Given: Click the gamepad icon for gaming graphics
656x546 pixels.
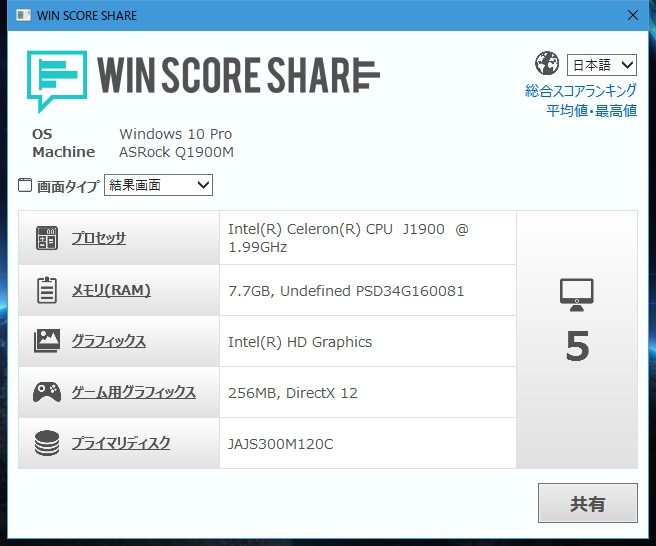Looking at the screenshot, I should pyautogui.click(x=46, y=392).
